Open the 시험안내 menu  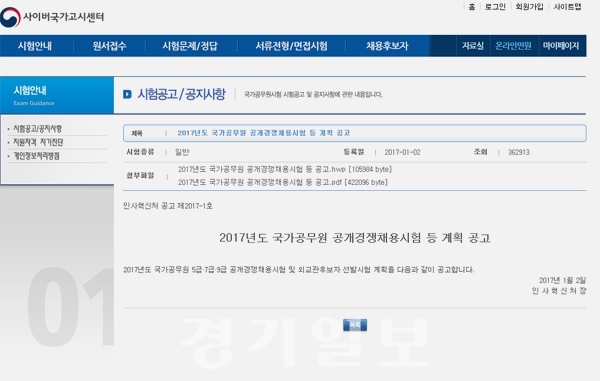tap(35, 46)
